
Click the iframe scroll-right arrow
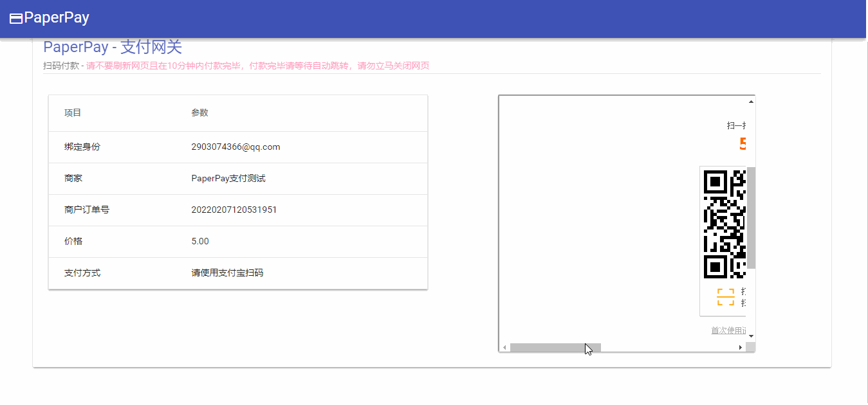741,347
